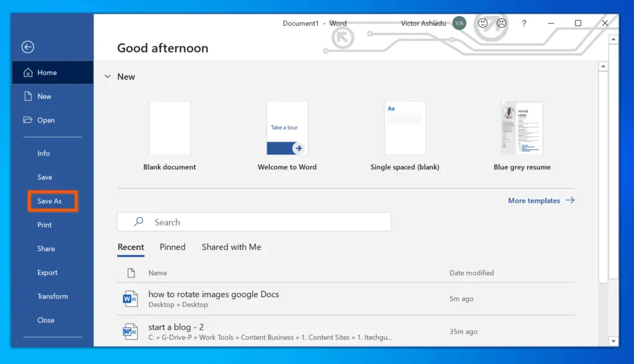Expand the Name column sort options
The image size is (634, 364).
click(157, 273)
